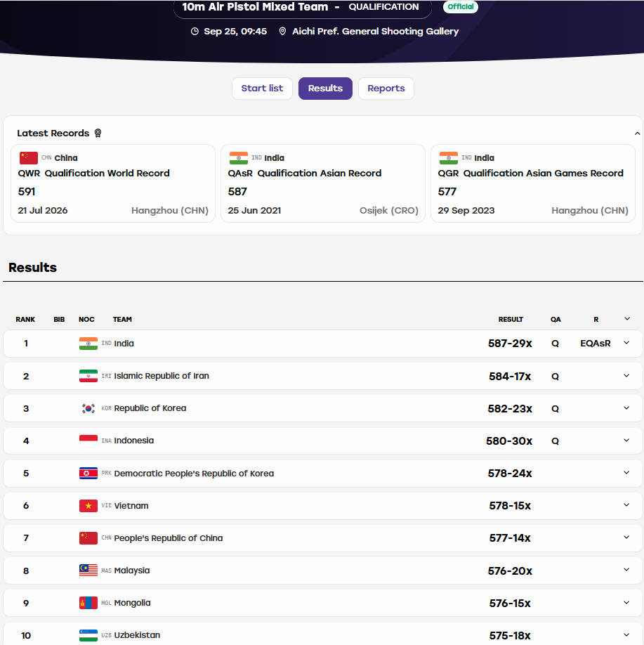Click the India flag in the rank 1 row
Viewport: 644px width, 645px height.
click(x=88, y=344)
